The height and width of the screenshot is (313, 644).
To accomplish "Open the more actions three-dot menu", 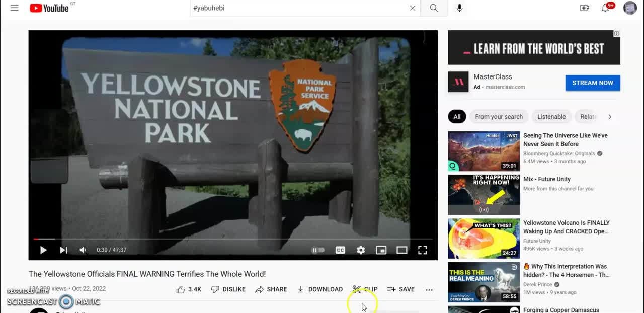I will 429,289.
